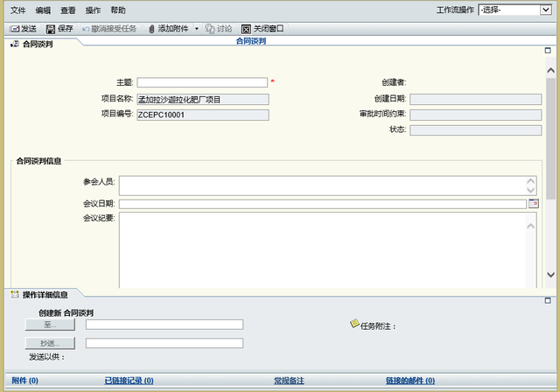Viewport: 560px width, 392px height.
Task: Click the 参会人员 scroll up arrow
Action: coord(531,181)
